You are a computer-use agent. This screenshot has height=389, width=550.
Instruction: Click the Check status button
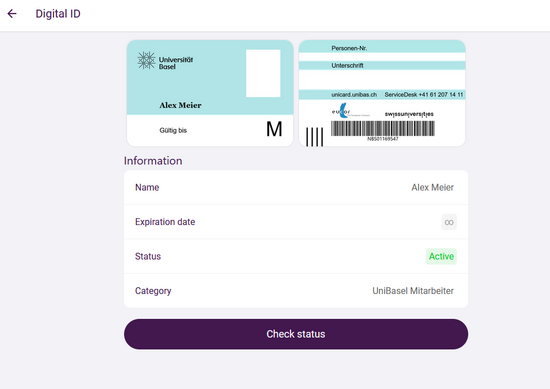click(x=296, y=334)
